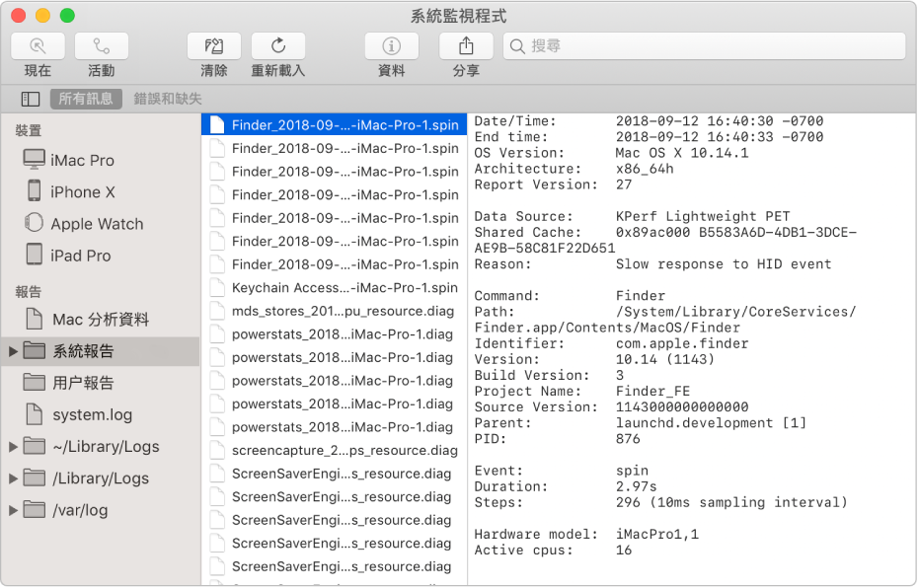
Task: Select the 所有訊息 filter tab
Action: (86, 99)
